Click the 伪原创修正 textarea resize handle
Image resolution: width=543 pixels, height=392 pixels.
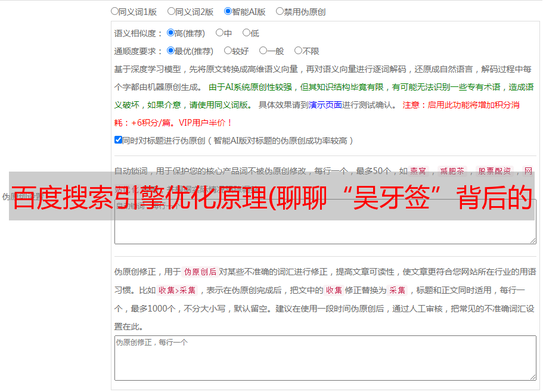(533, 377)
